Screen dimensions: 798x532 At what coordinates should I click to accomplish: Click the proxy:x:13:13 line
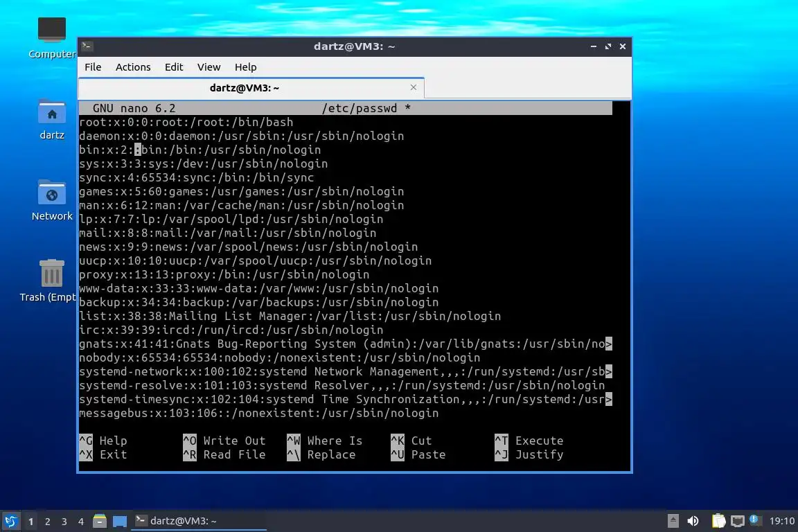coord(224,274)
